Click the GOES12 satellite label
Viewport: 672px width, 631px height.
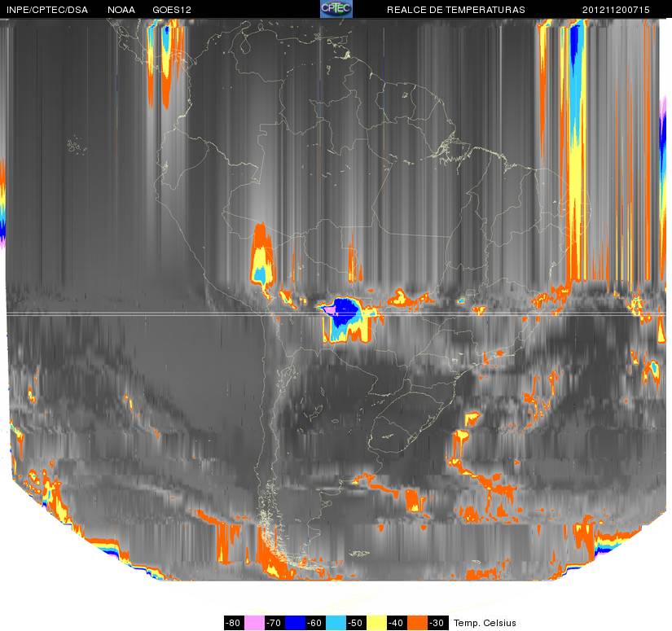click(172, 10)
